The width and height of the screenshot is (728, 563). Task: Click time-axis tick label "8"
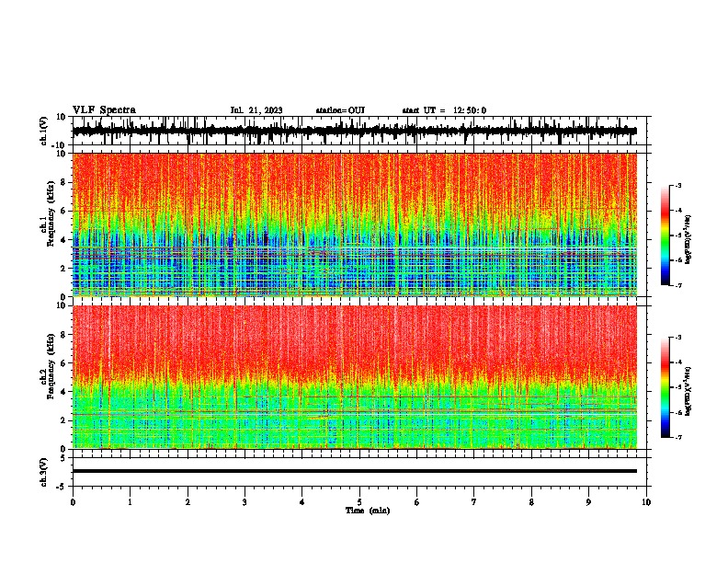click(531, 502)
